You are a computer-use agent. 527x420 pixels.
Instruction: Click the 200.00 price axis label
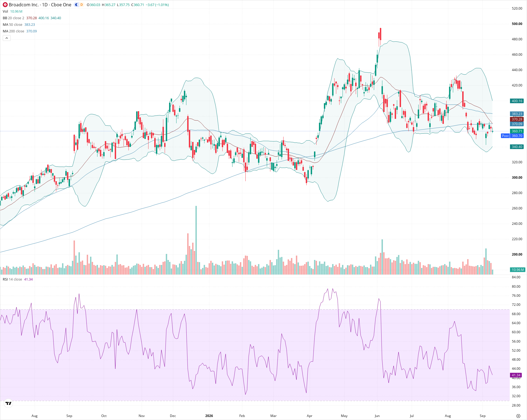coord(517,254)
